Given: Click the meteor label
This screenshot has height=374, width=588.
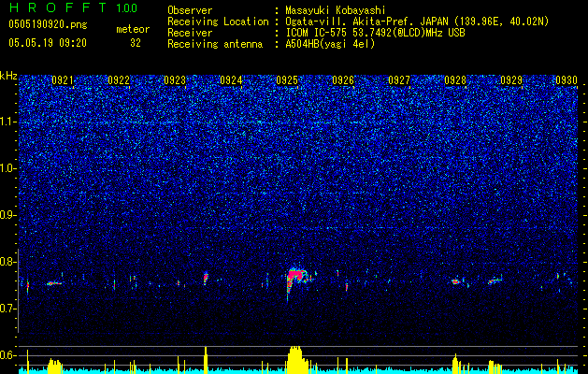Looking at the screenshot, I should coord(133,29).
